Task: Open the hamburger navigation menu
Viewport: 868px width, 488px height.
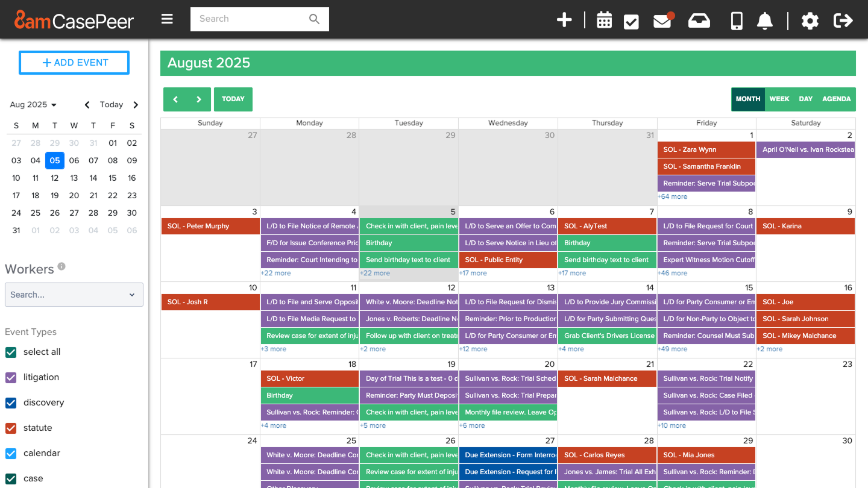Action: click(167, 19)
